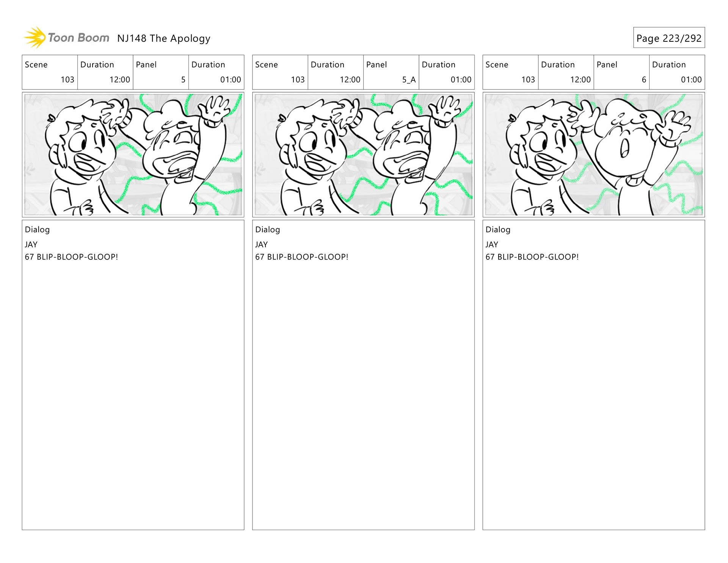Click the Panel 5_A number cell
The image size is (728, 563).
click(391, 72)
